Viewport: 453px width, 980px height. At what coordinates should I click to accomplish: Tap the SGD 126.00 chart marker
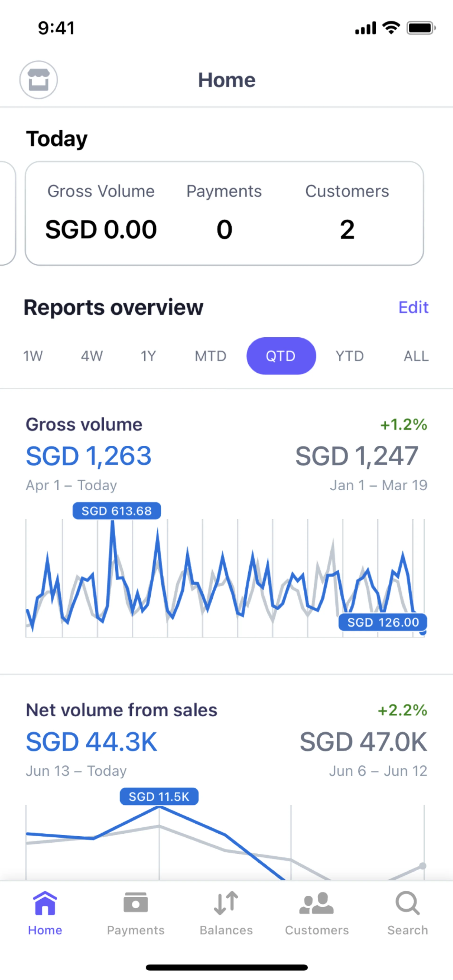click(383, 622)
